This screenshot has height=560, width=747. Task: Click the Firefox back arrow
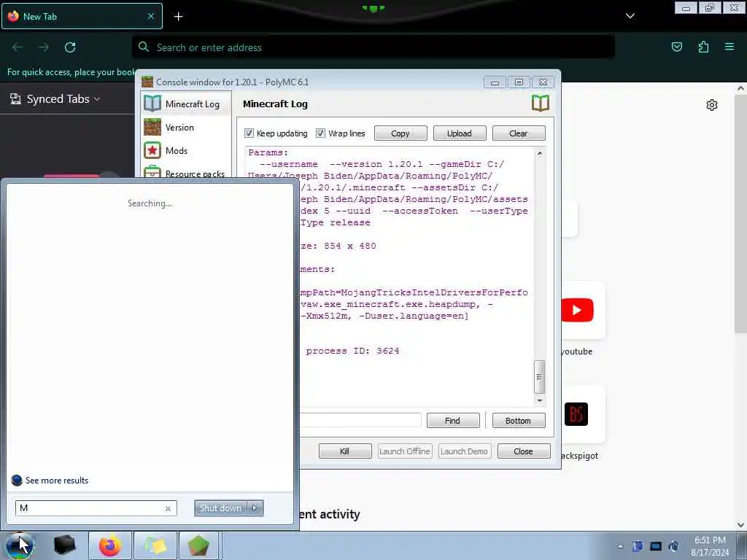point(18,47)
